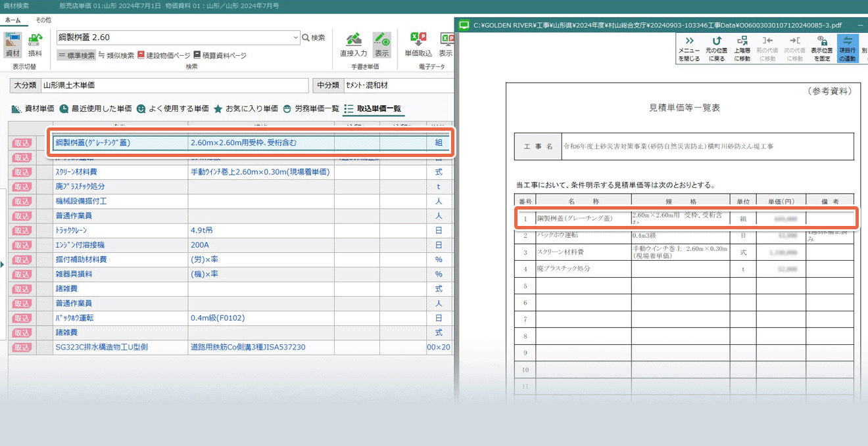Click 取込 button on SG323C排水構造物工U型側 row

pyautogui.click(x=22, y=347)
